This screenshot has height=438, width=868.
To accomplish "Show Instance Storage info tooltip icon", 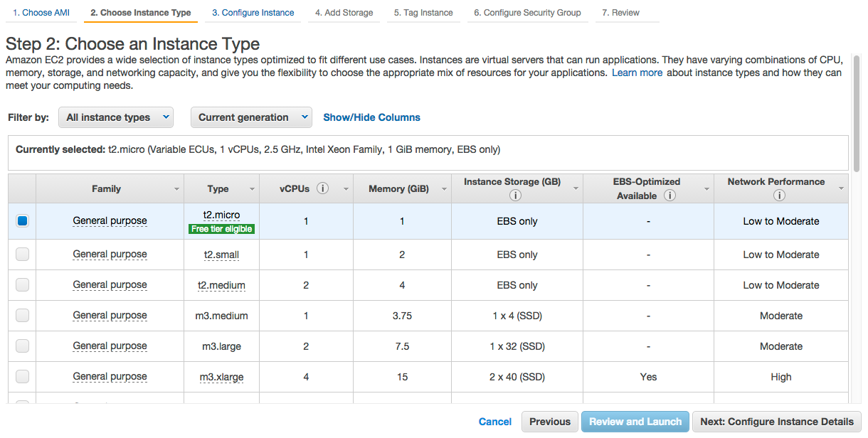I will coord(515,196).
